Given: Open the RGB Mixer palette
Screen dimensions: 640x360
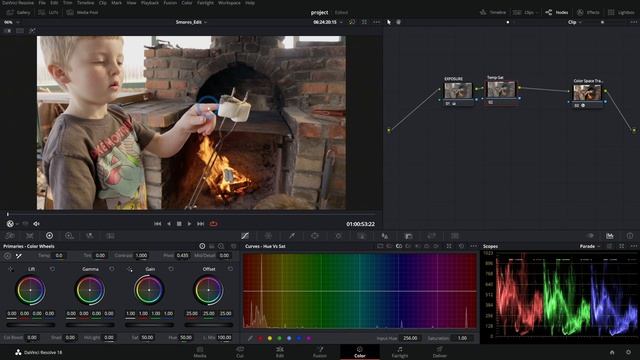Looking at the screenshot, I should tap(89, 236).
